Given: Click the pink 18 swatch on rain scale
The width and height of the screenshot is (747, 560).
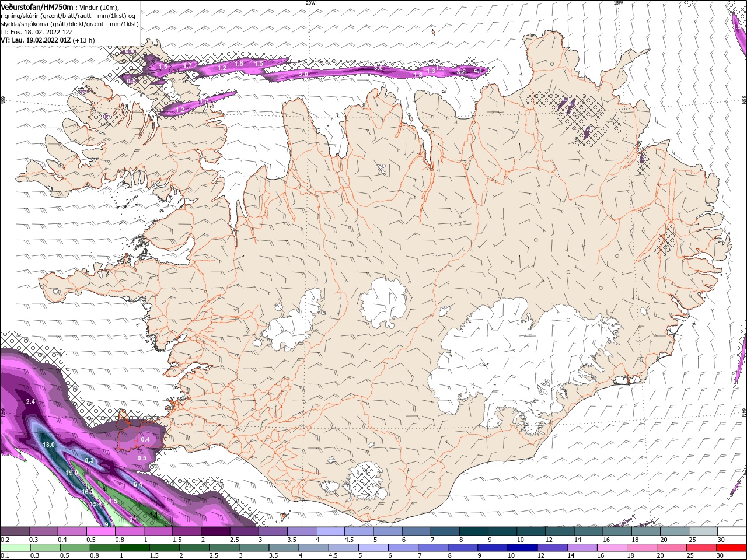Looking at the screenshot, I should pyautogui.click(x=642, y=547).
